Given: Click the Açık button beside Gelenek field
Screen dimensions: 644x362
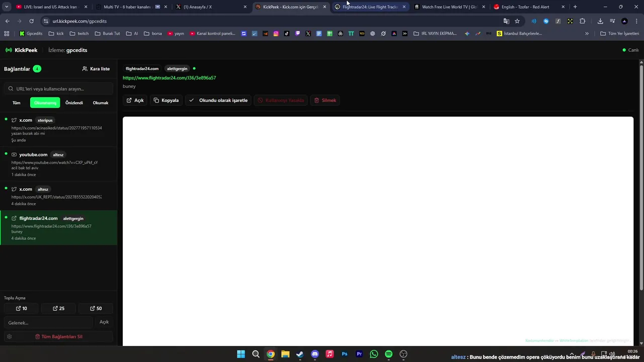Looking at the screenshot, I should [104, 322].
